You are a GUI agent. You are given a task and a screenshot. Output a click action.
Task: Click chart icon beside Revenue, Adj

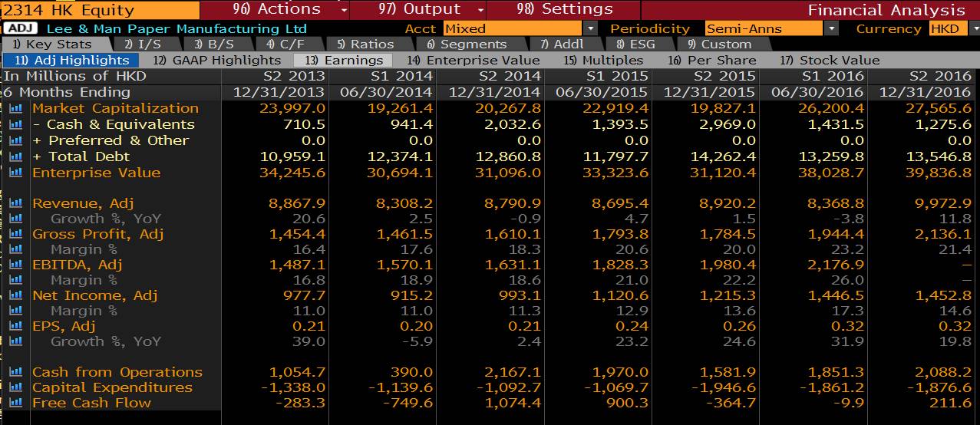pos(15,203)
